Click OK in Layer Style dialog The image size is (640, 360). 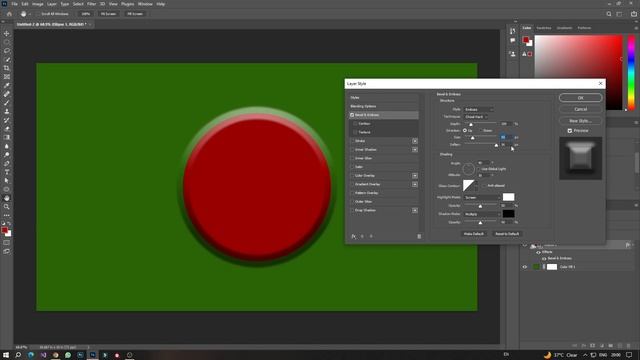coord(580,98)
